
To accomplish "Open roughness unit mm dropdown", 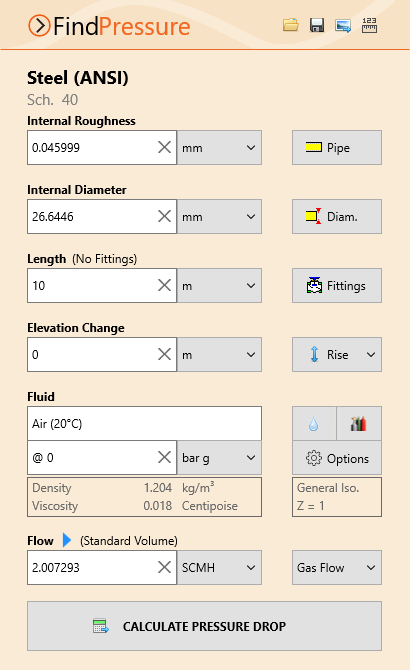I will (x=220, y=147).
